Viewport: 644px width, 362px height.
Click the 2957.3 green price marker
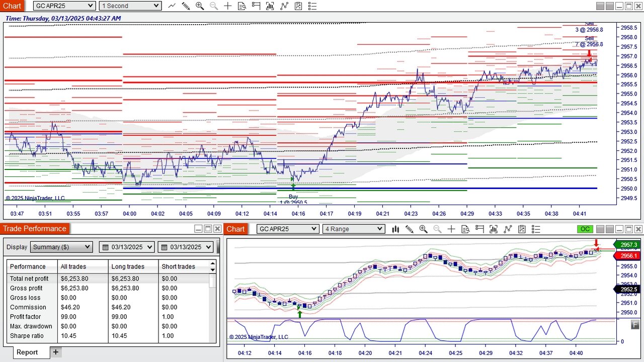(x=626, y=245)
